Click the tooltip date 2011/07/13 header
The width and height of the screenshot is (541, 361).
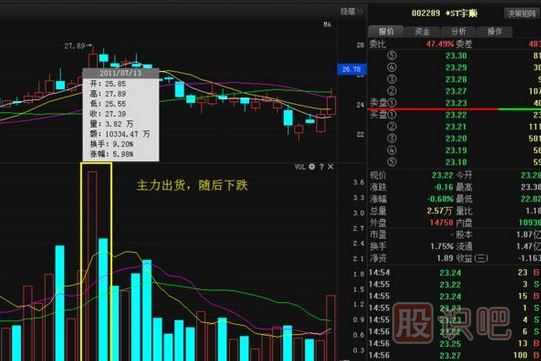[121, 73]
